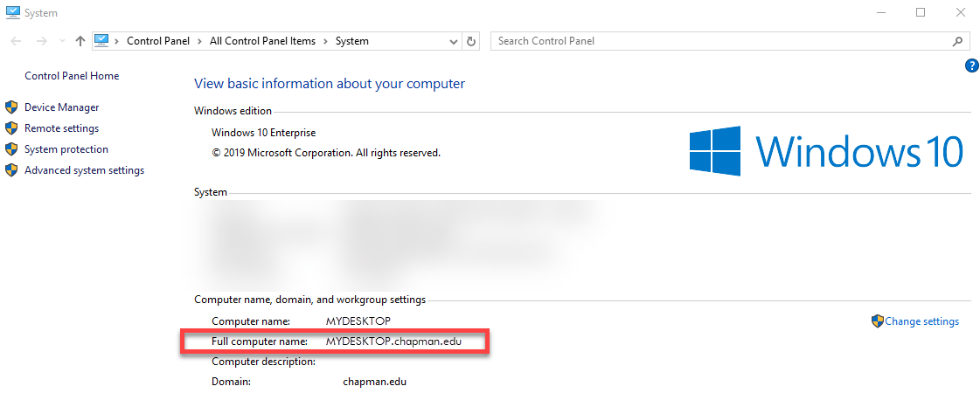Expand the address bar history dropdown
This screenshot has height=400, width=980.
pos(454,41)
